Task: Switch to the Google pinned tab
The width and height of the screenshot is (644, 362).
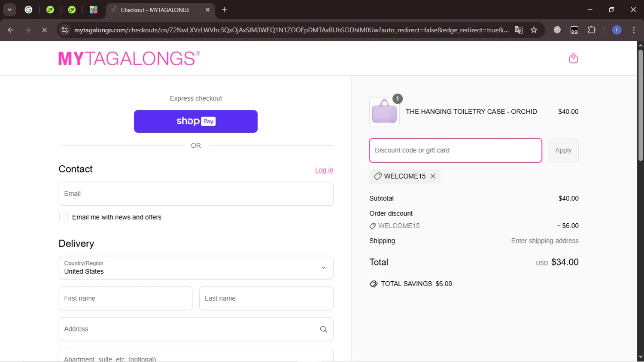Action: pyautogui.click(x=28, y=9)
